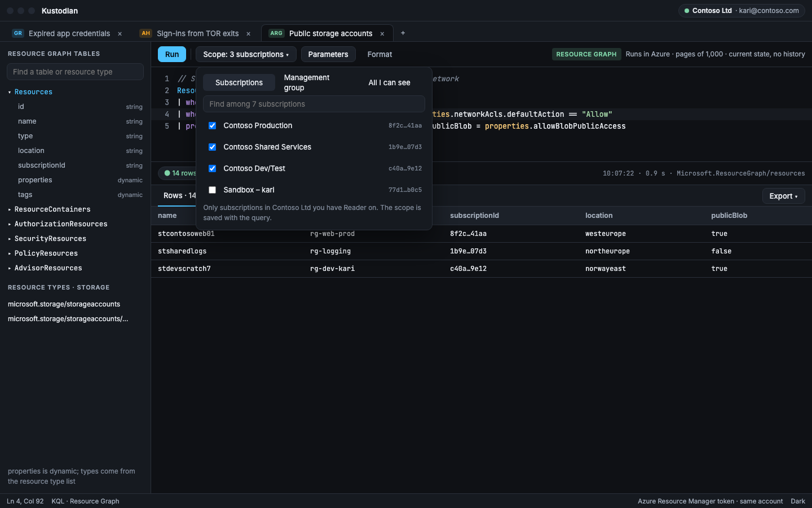Click the GR badge on first tab
Image resolution: width=812 pixels, height=508 pixels.
click(x=18, y=33)
